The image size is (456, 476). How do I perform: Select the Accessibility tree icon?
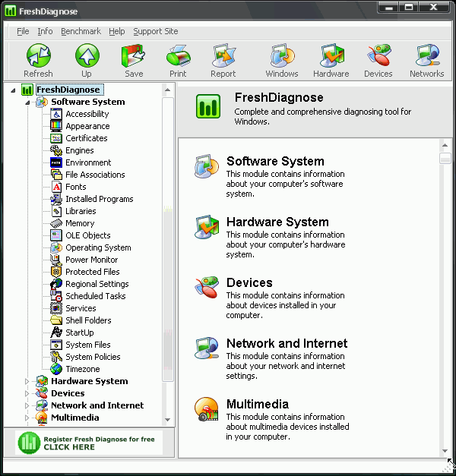56,114
